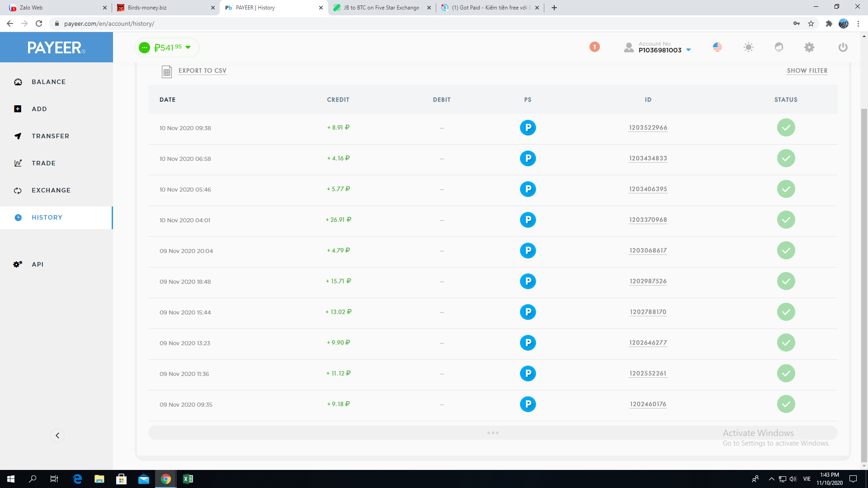Click the Show Filter link
This screenshot has width=868, height=488.
pos(807,70)
